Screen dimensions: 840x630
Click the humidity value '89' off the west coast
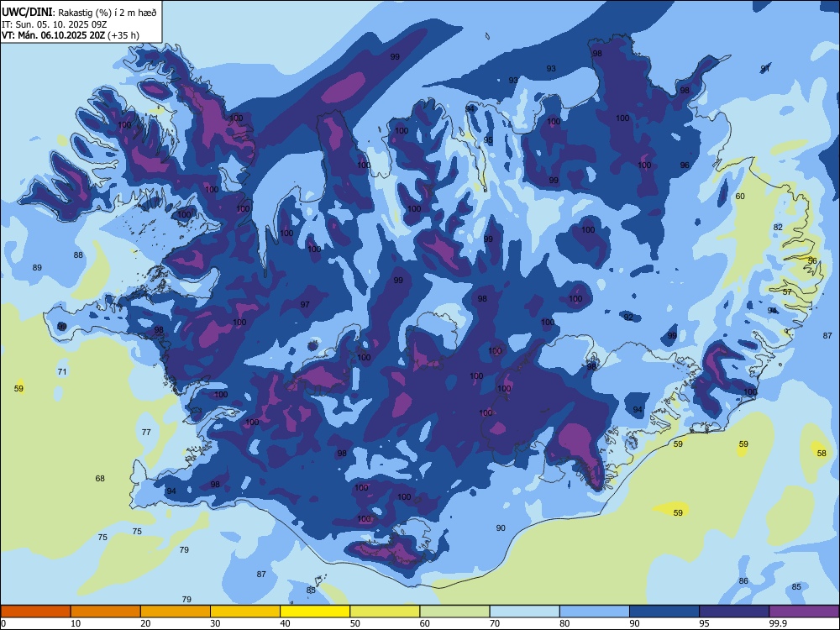(37, 267)
